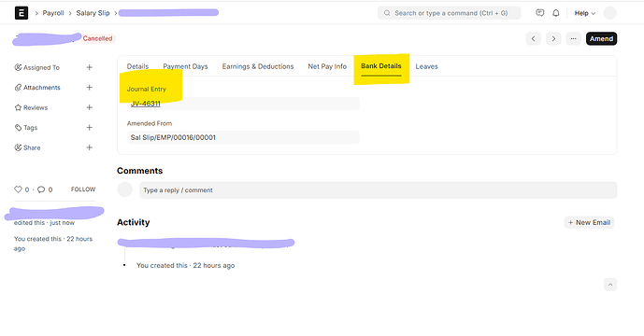
Task: Click the Amend button
Action: 601,38
